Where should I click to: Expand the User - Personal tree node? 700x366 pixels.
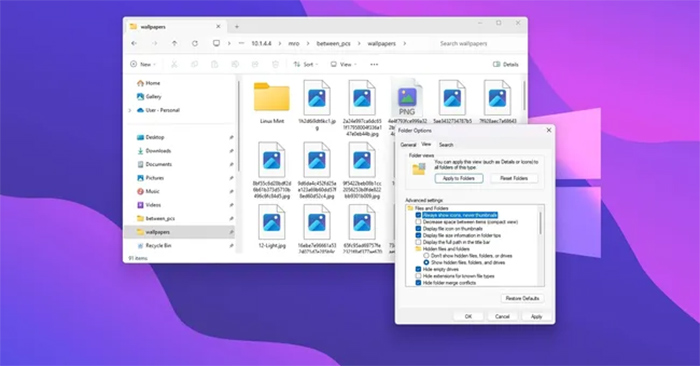(x=129, y=110)
